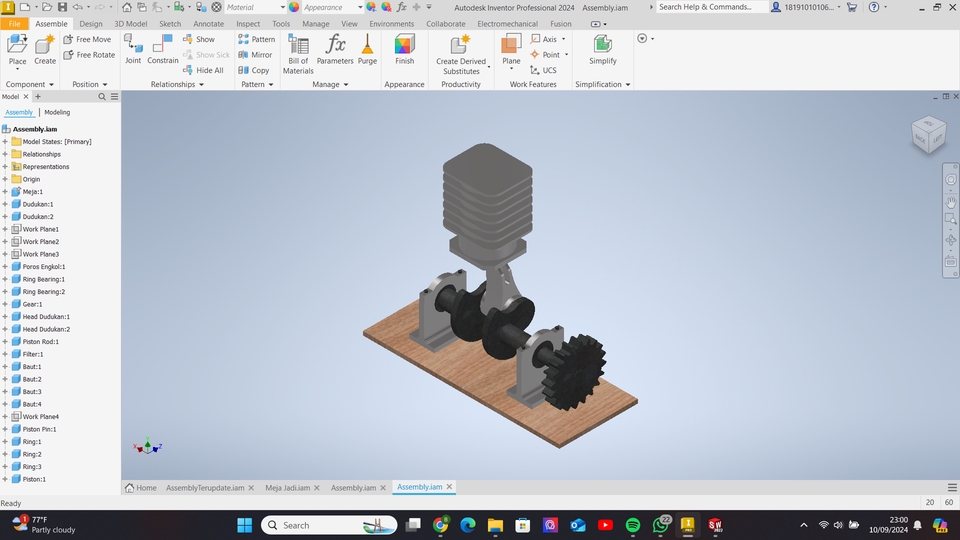Open Spotify from the taskbar

click(x=633, y=525)
